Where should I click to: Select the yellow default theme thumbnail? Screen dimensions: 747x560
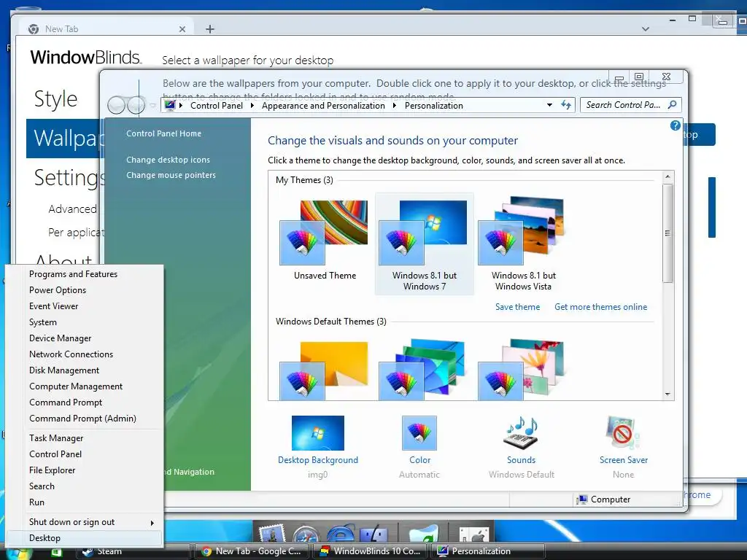(324, 370)
